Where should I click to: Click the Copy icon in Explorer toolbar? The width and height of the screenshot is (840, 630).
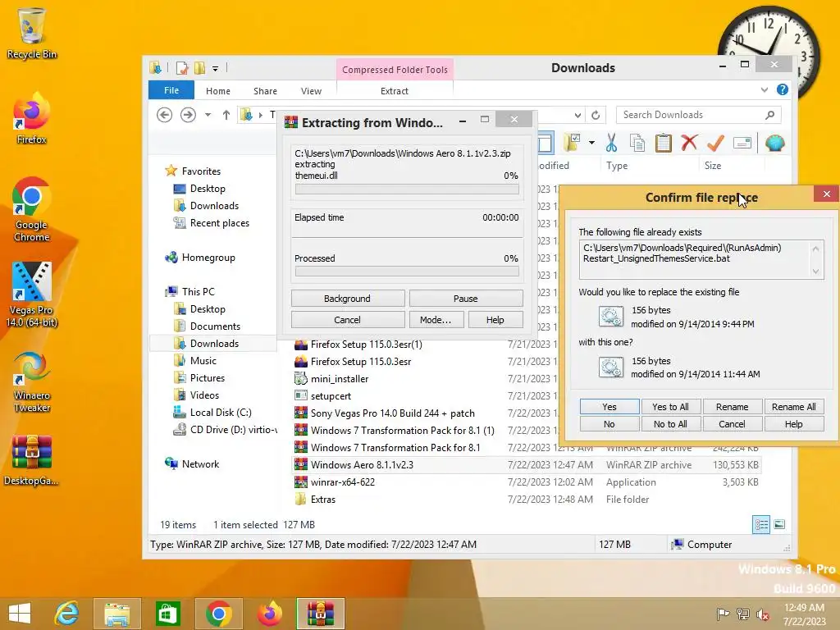point(637,143)
